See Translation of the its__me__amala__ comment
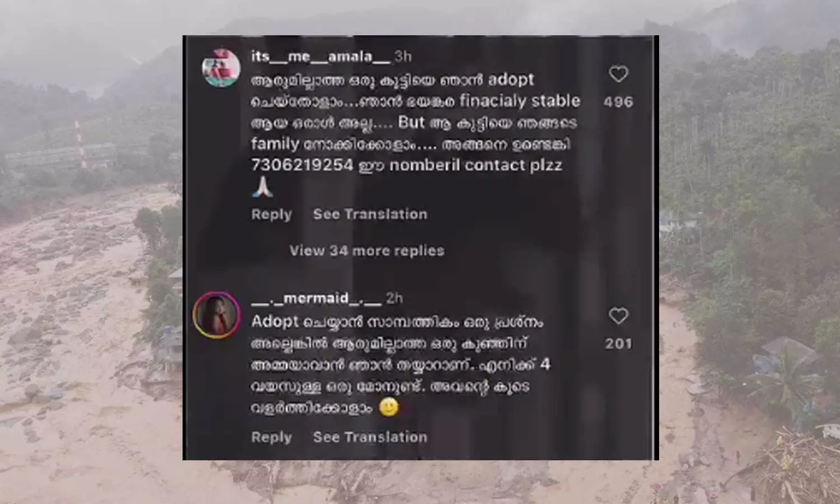 (370, 214)
